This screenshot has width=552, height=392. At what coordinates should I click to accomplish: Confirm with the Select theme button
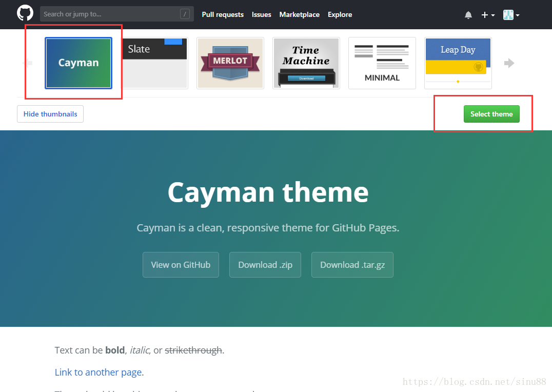pos(491,114)
